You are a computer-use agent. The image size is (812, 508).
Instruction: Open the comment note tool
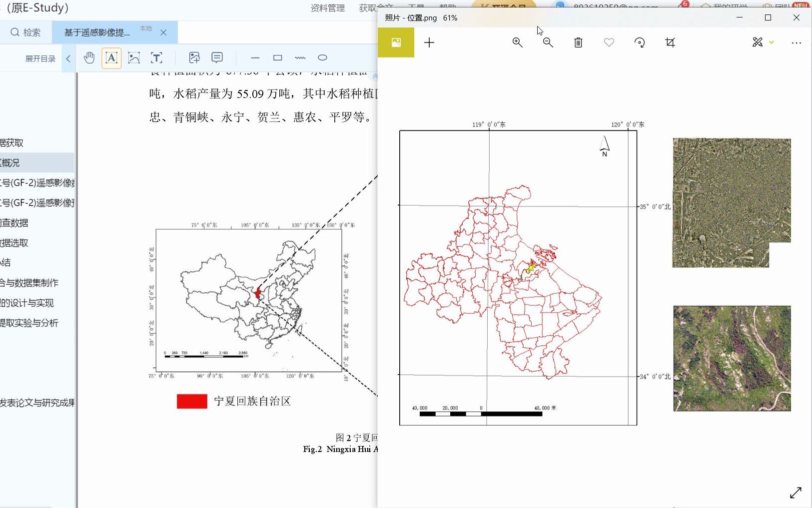point(217,57)
